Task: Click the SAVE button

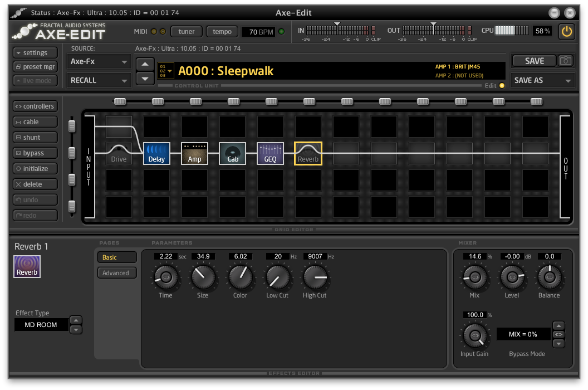Action: click(x=535, y=61)
